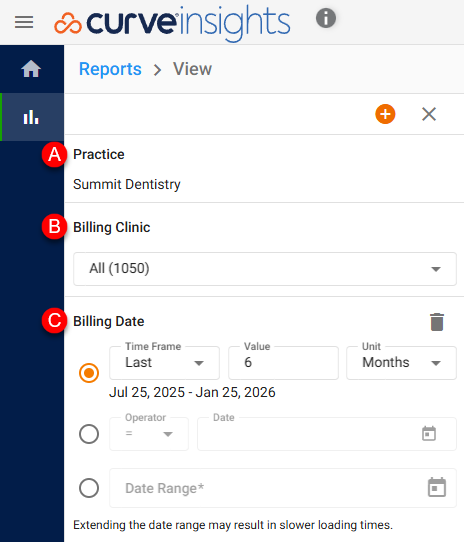The height and width of the screenshot is (542, 464).
Task: Expand the Billing Clinic All (1050) dropdown
Action: (265, 269)
